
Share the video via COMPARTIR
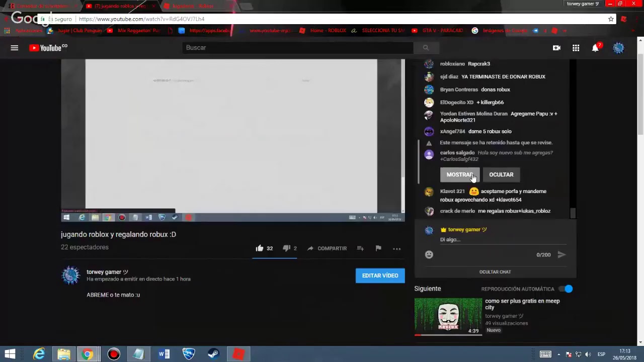[327, 248]
